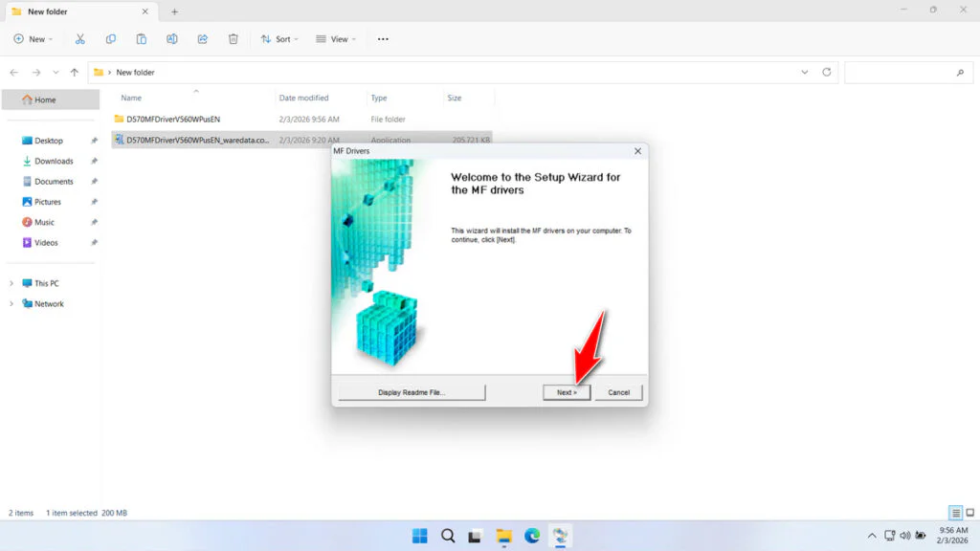Expand the hidden icons chevron in the system tray
Screen dimensions: 980x551
click(x=872, y=536)
